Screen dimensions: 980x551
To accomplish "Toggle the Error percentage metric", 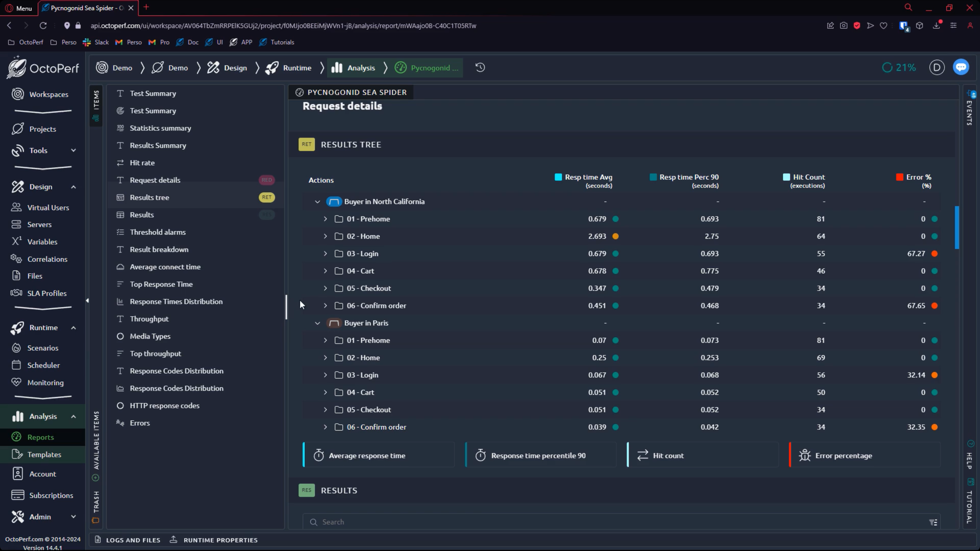I will [x=865, y=455].
